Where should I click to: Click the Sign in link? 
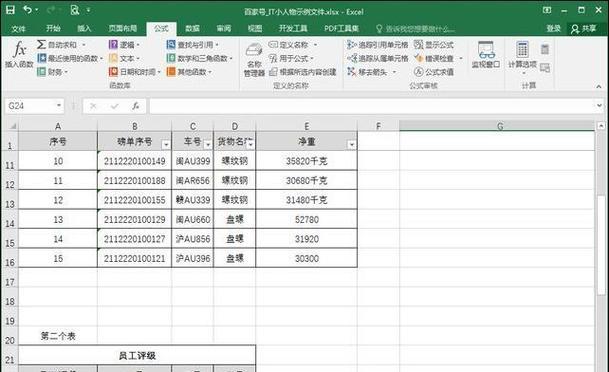click(x=553, y=28)
